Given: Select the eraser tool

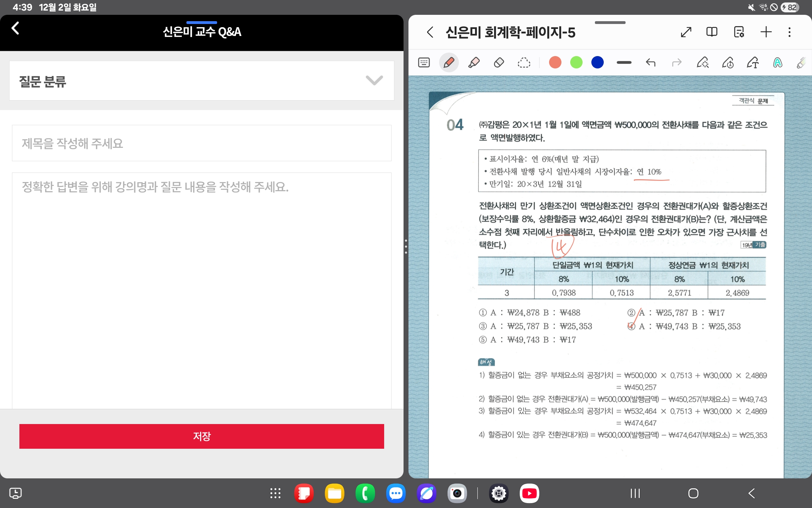Looking at the screenshot, I should point(499,63).
